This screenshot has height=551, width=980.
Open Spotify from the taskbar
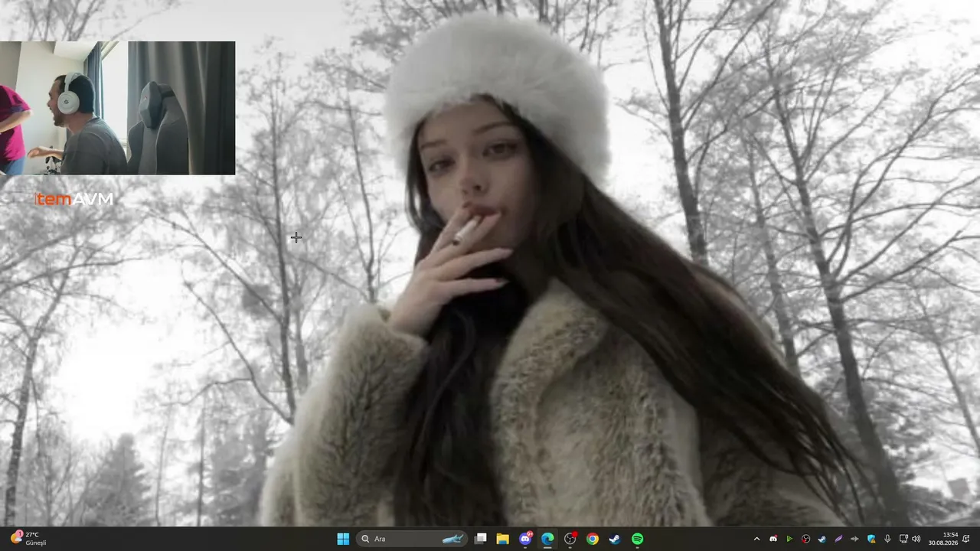[x=638, y=539]
